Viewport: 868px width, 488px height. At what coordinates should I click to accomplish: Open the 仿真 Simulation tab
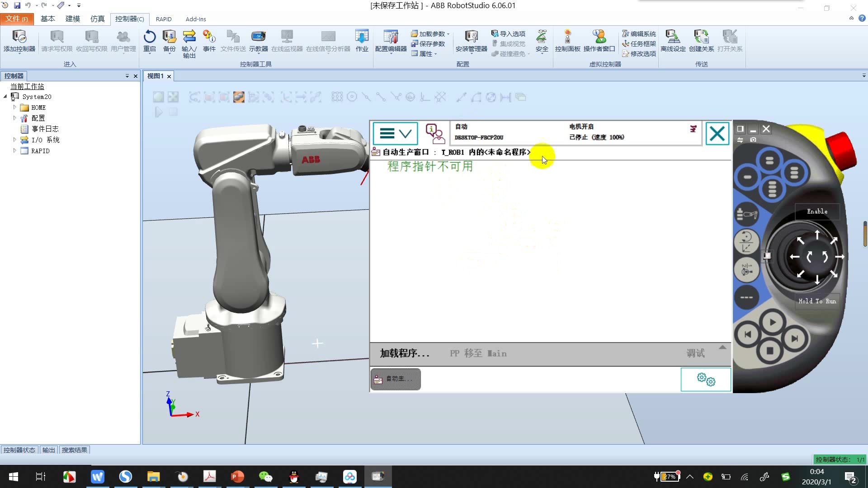(97, 19)
